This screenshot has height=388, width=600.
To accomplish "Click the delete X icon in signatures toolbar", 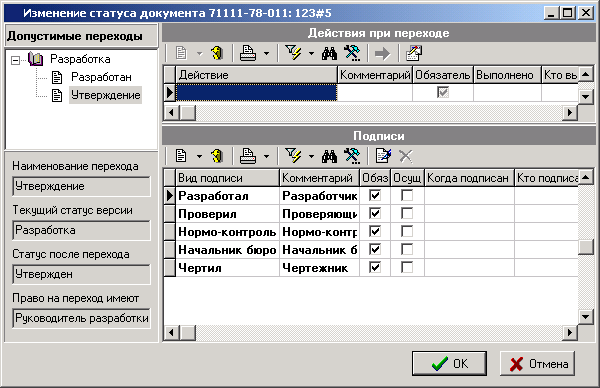I will 406,156.
